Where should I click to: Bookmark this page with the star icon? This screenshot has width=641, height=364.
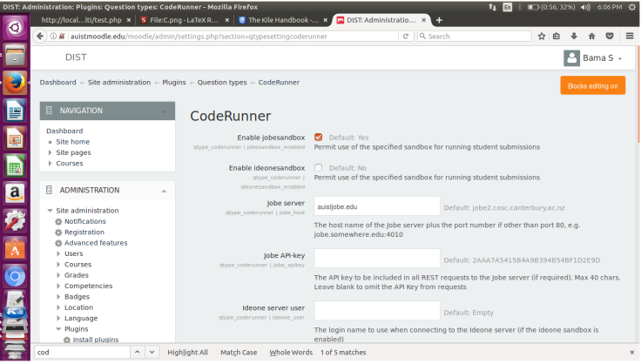[542, 36]
